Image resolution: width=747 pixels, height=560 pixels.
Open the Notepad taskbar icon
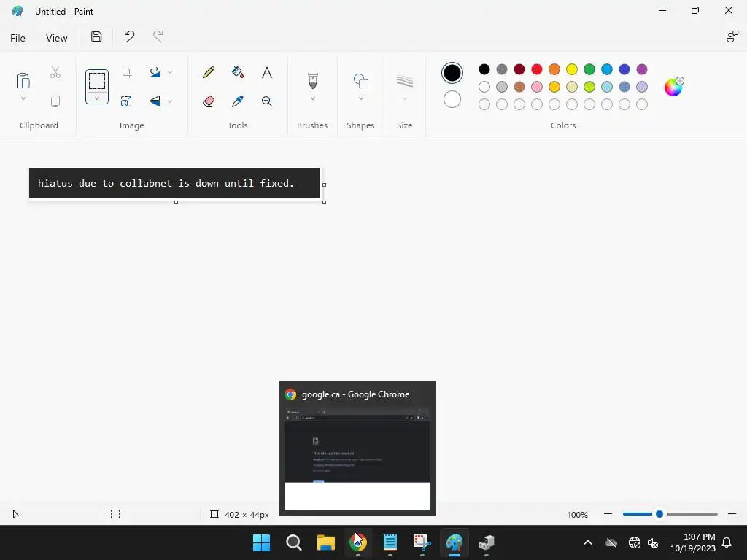[390, 542]
